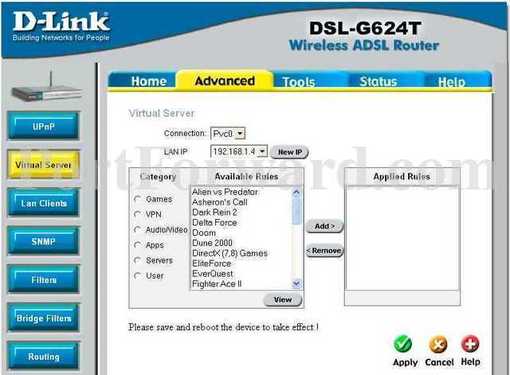The height and width of the screenshot is (375, 510).
Task: Select Fighter Ace II rule
Action: (x=217, y=284)
